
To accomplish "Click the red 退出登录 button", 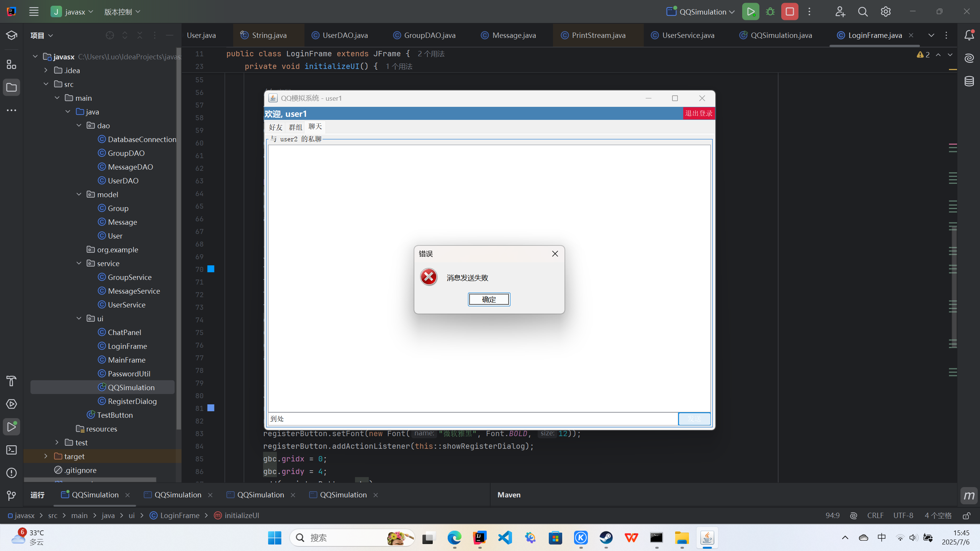I will point(699,113).
